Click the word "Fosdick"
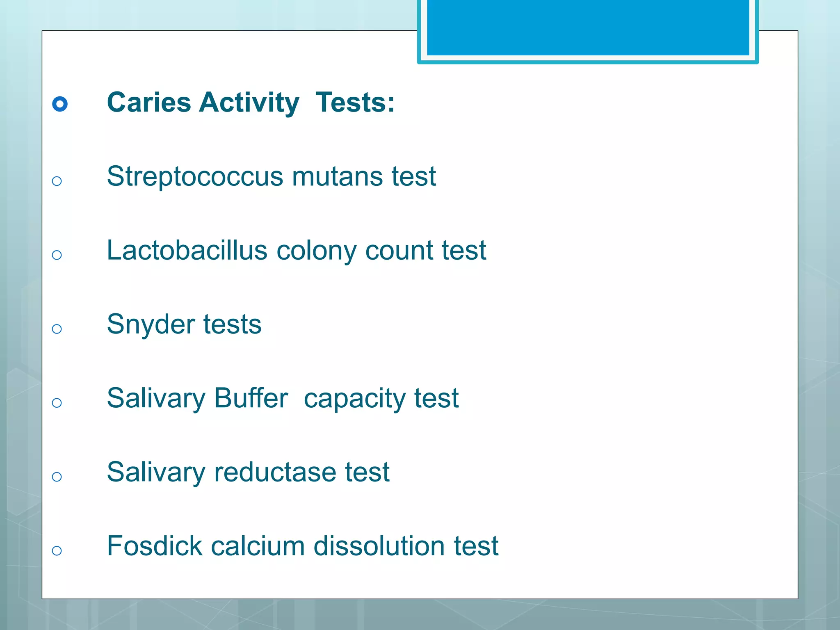The height and width of the screenshot is (630, 840). point(155,546)
